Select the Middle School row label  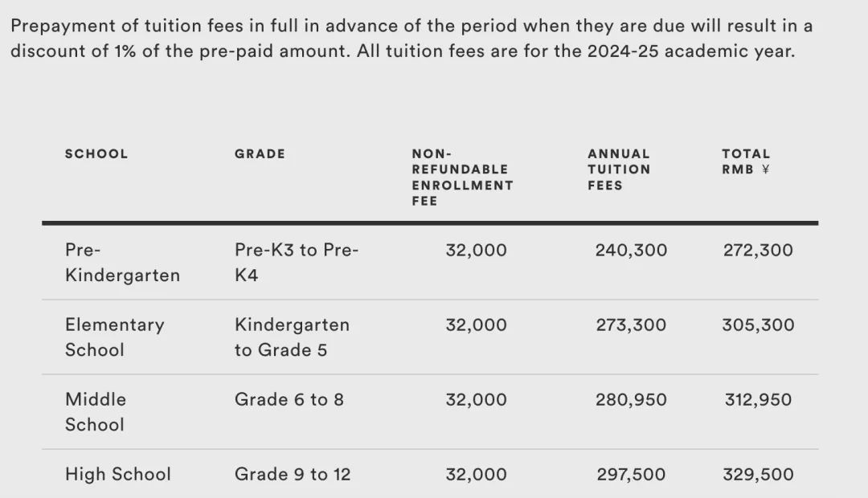[x=95, y=412]
